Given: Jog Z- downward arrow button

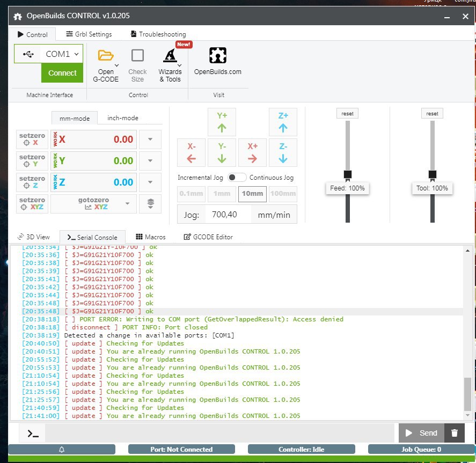Looking at the screenshot, I should [283, 152].
